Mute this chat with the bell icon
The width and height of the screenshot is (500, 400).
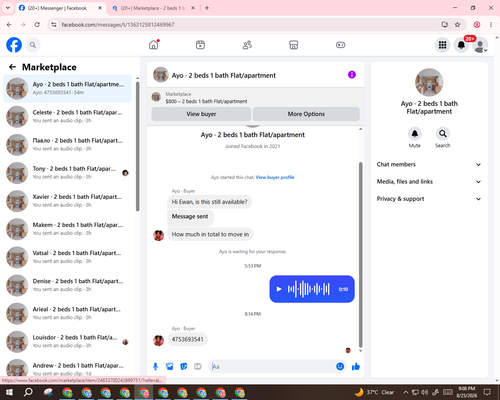tap(415, 134)
